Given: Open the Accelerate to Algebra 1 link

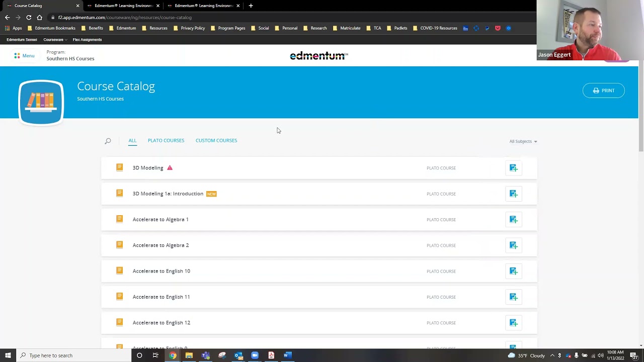Looking at the screenshot, I should pos(160,219).
